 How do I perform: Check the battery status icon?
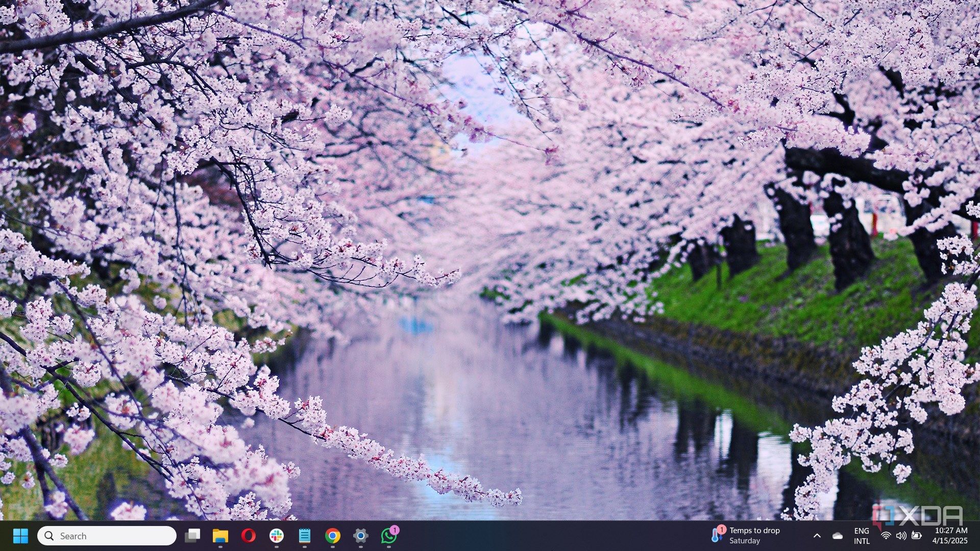point(917,536)
